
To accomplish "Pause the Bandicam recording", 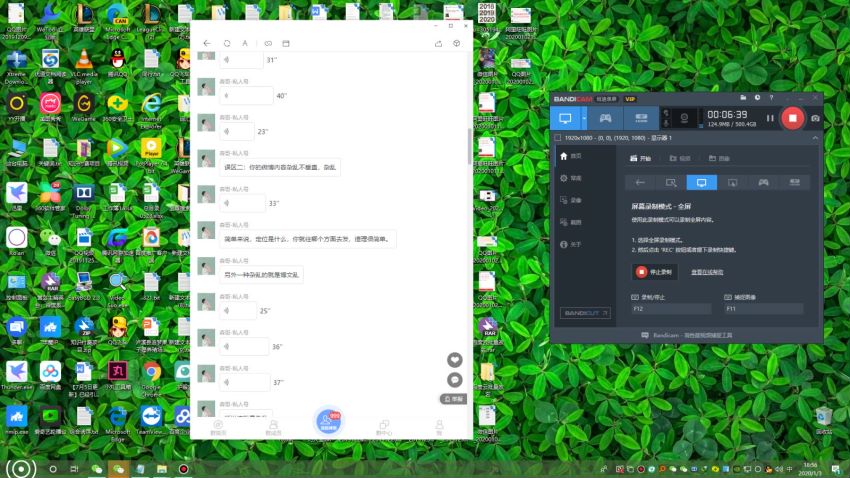I will tap(770, 118).
